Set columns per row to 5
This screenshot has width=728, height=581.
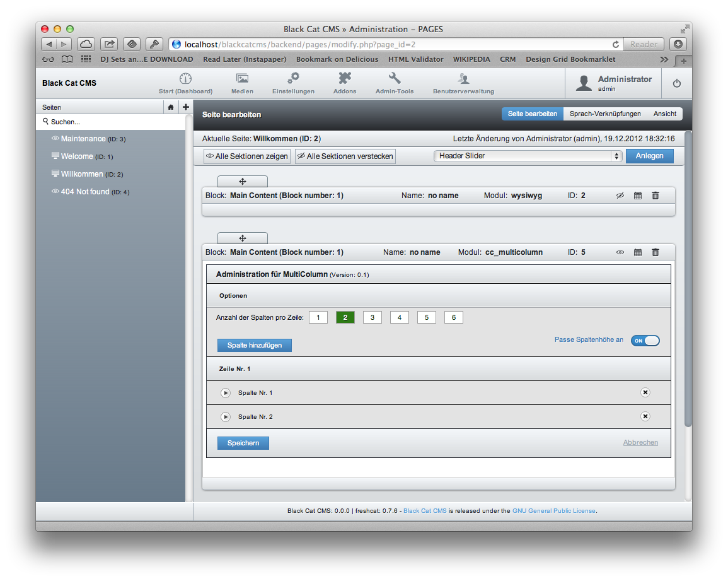[426, 317]
